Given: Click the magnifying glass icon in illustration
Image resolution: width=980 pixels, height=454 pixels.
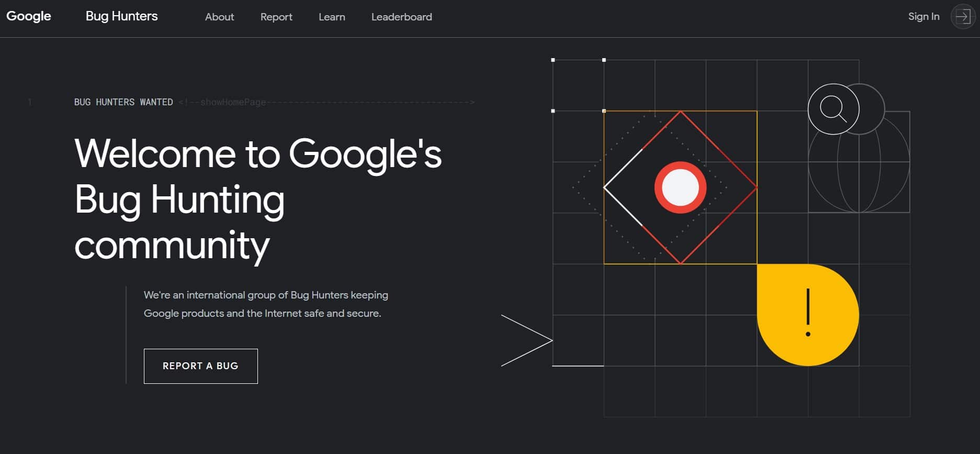Looking at the screenshot, I should [x=833, y=109].
